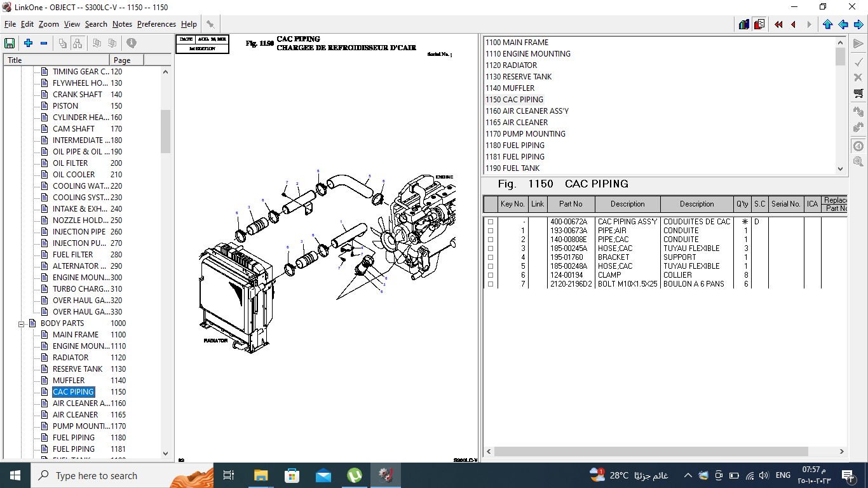Select 1160 AIR CLEANER ASS'Y in list
The image size is (868, 488).
coord(527,111)
